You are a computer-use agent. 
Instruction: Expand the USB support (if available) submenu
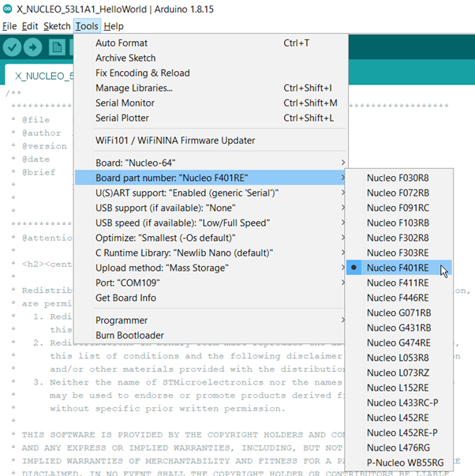point(210,208)
